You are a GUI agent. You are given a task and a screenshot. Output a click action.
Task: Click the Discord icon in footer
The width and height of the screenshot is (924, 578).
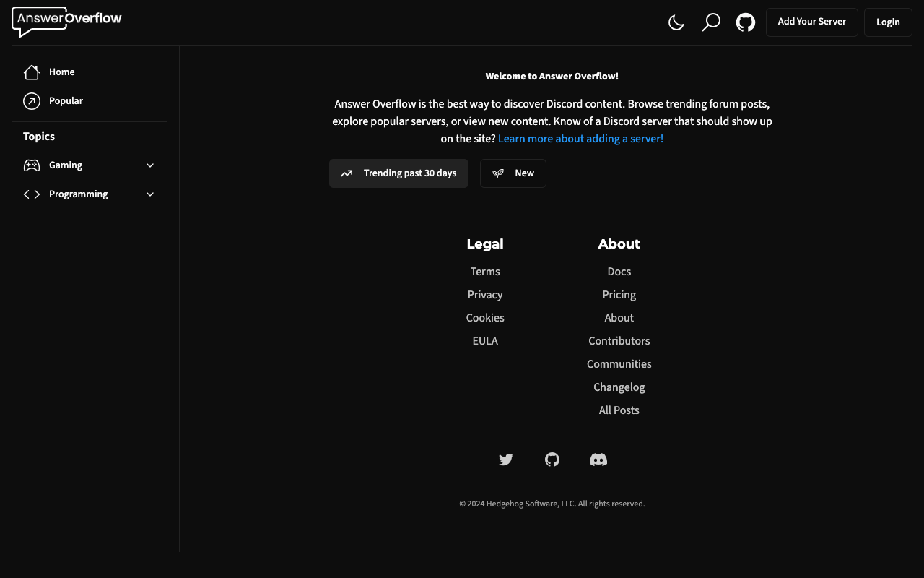598,460
